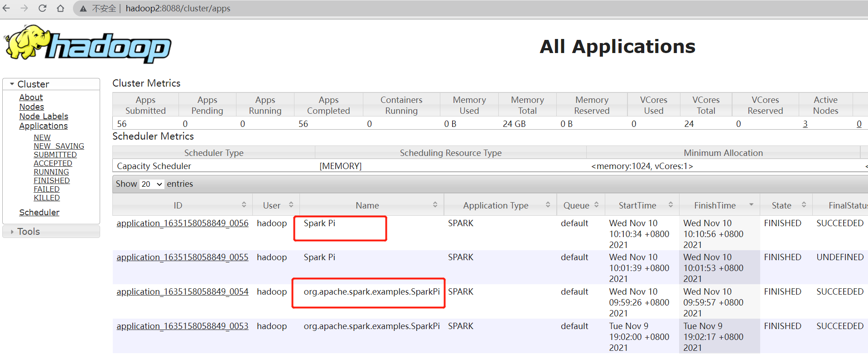Open the Show entries count dropdown
Image resolution: width=868 pixels, height=354 pixels.
(x=152, y=184)
